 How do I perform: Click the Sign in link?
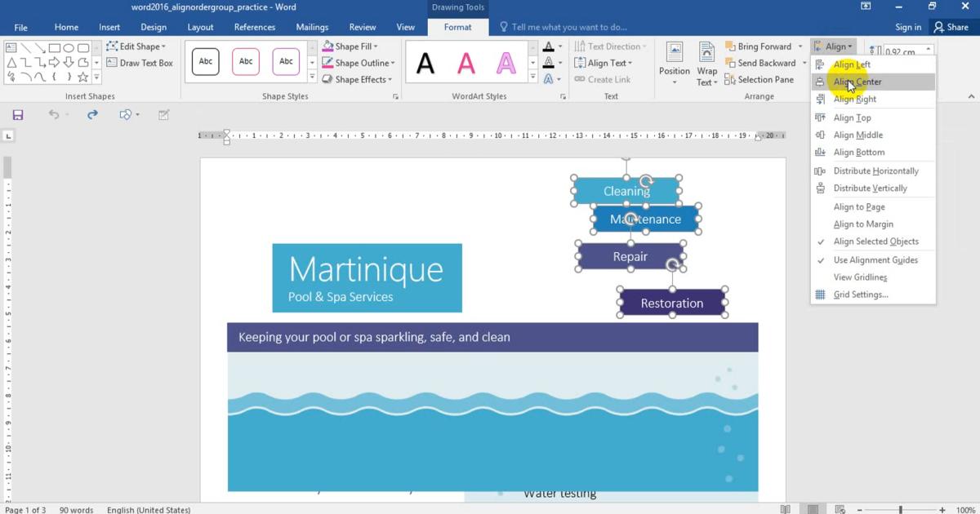tap(907, 27)
